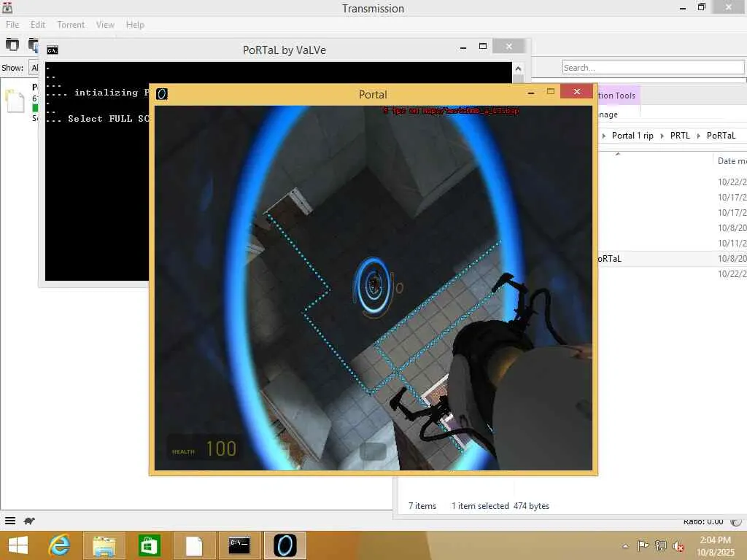The image size is (747, 560).
Task: Open the View menu in Transmission
Action: 105,25
